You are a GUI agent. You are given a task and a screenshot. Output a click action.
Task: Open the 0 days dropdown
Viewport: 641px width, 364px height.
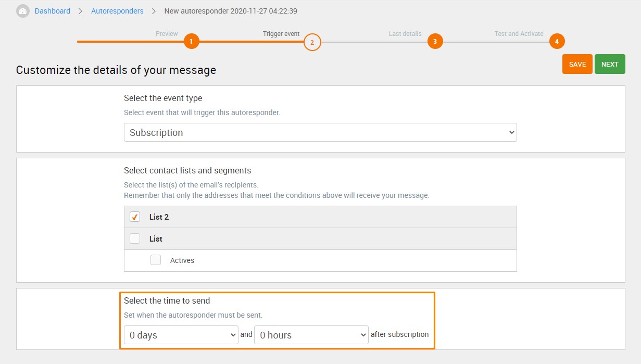(181, 335)
